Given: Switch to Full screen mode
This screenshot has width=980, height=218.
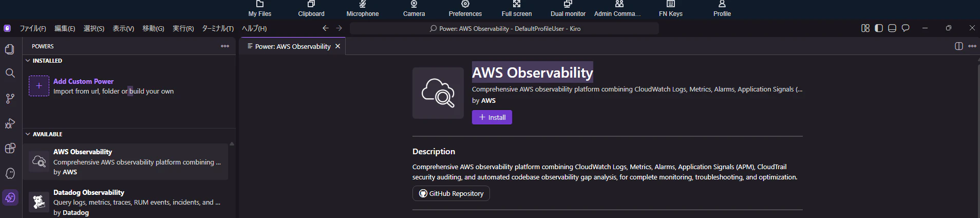Looking at the screenshot, I should [x=517, y=9].
